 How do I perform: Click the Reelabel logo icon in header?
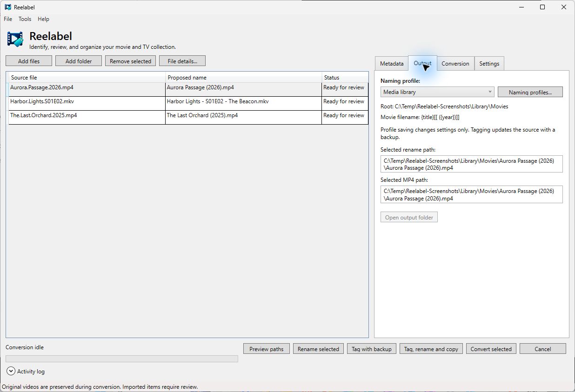coord(15,40)
